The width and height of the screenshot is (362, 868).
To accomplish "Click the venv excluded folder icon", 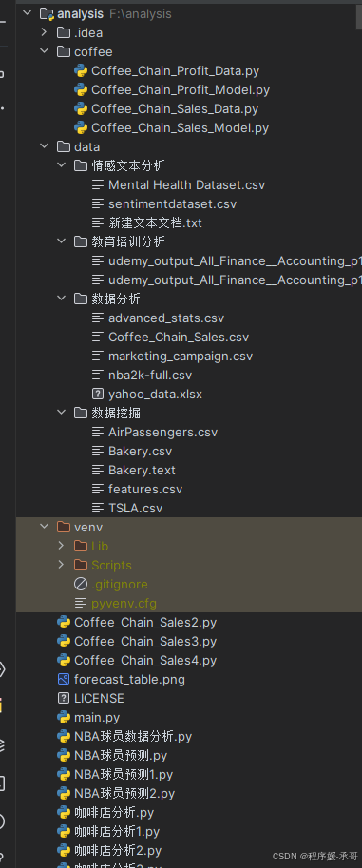I will pos(64,527).
